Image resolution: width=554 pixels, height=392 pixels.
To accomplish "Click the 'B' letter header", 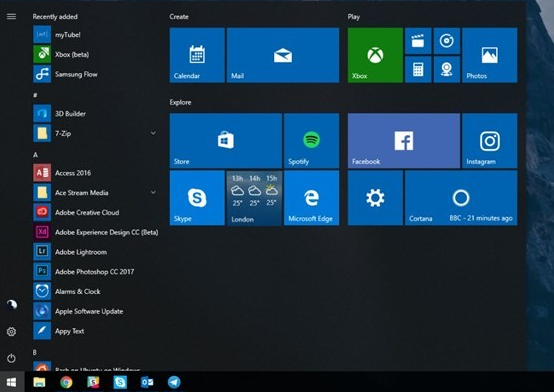I will tap(35, 352).
